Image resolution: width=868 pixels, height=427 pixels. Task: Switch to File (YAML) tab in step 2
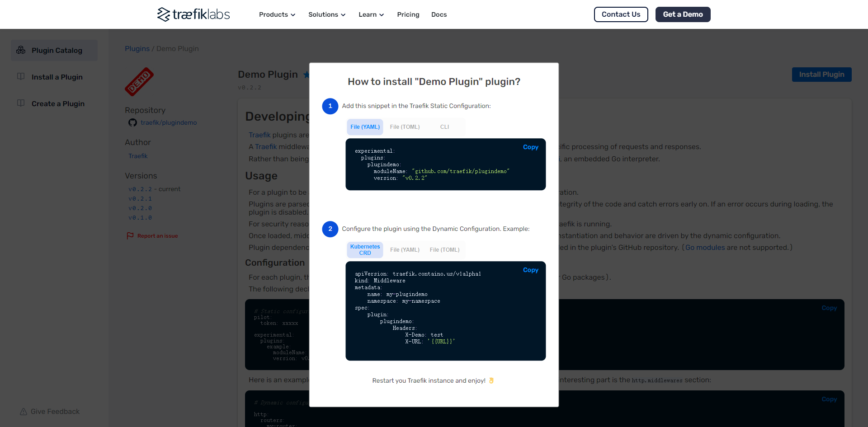(x=405, y=250)
